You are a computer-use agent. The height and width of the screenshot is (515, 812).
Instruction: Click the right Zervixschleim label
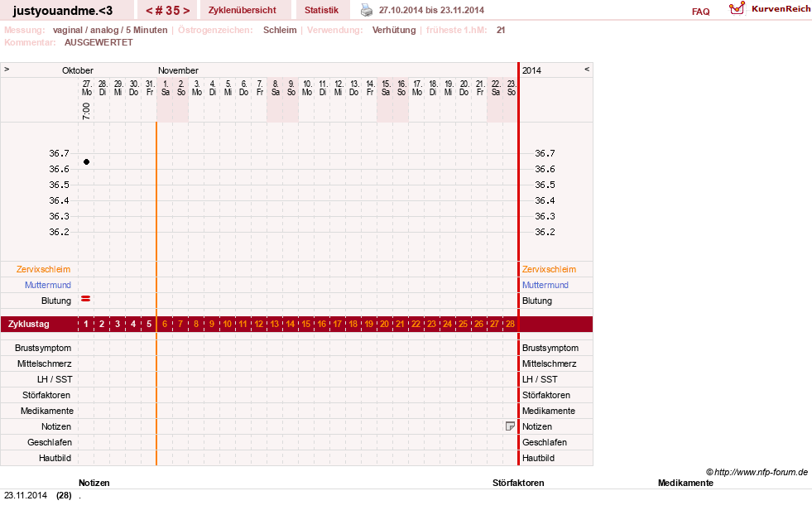pyautogui.click(x=549, y=269)
